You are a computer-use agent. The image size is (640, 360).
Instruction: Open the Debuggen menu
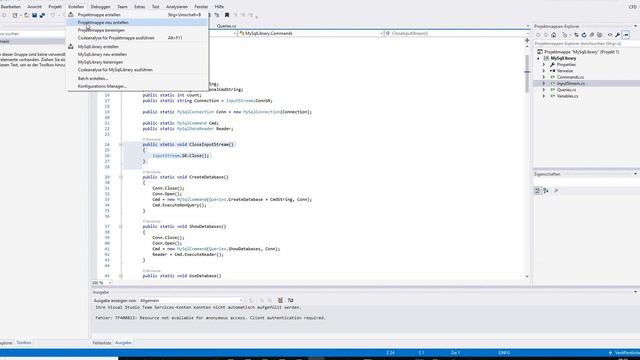[x=100, y=7]
